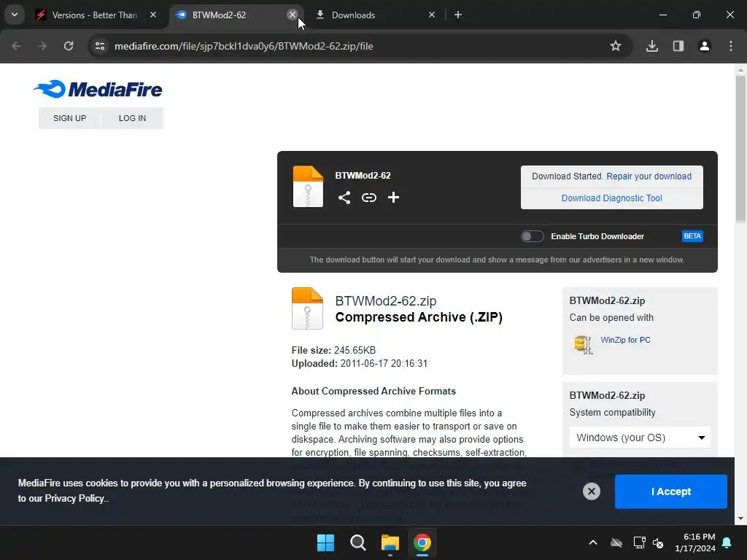The width and height of the screenshot is (747, 560).
Task: Toggle Enable Turbo Downloader switch
Action: click(532, 236)
